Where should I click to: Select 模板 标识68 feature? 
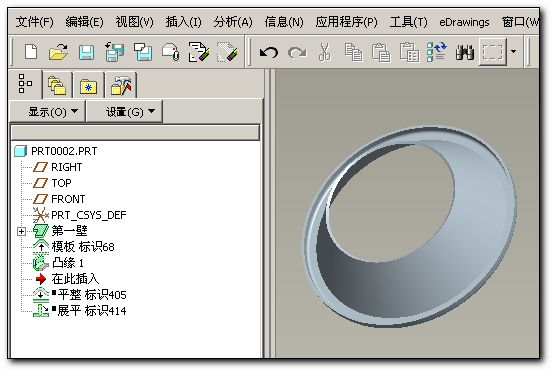point(83,247)
